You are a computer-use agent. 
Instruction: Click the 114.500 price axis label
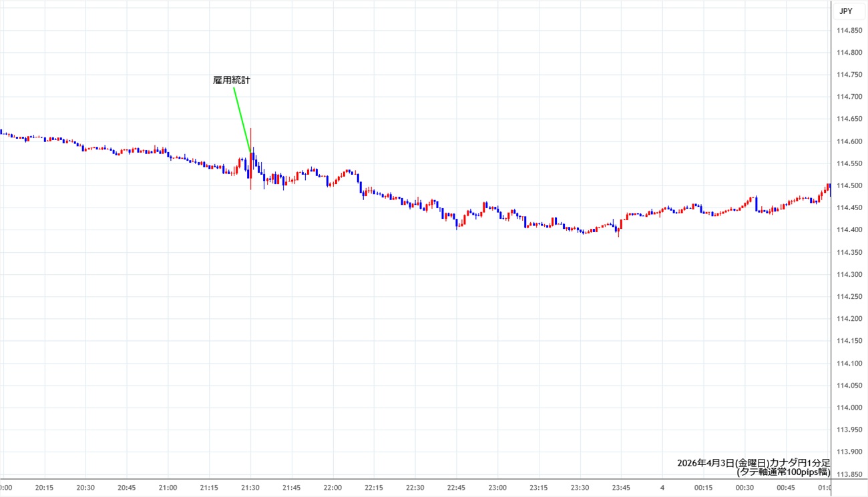pos(848,185)
